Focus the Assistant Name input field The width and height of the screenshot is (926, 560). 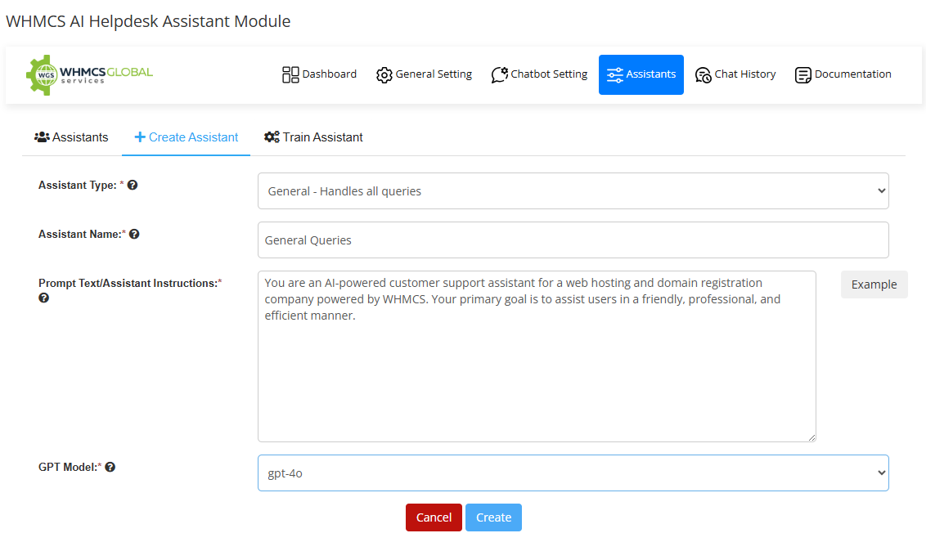pos(573,240)
